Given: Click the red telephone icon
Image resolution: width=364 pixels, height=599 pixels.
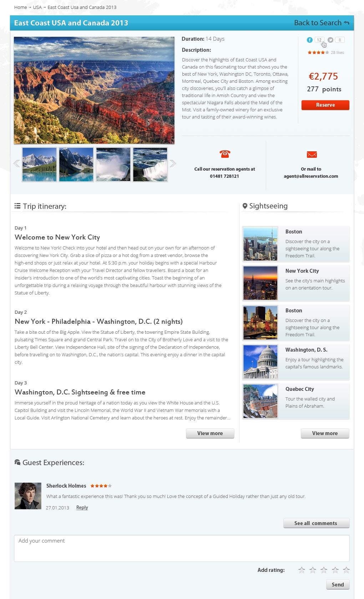Looking at the screenshot, I should 225,154.
